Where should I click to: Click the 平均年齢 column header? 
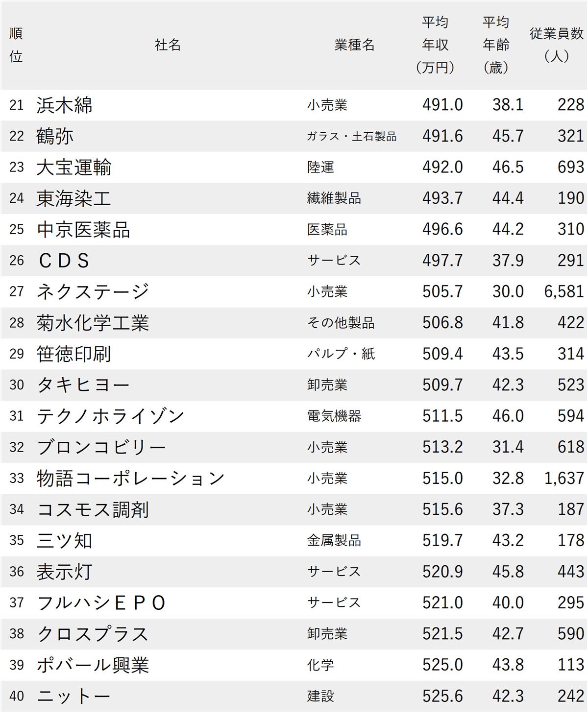click(496, 45)
